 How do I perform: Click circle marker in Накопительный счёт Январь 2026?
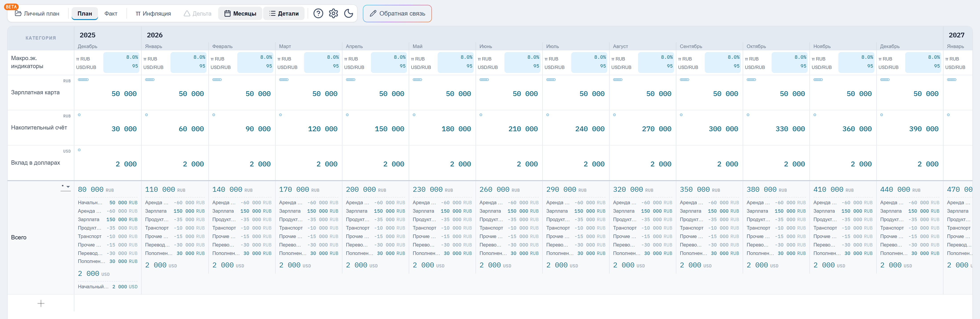click(x=146, y=115)
